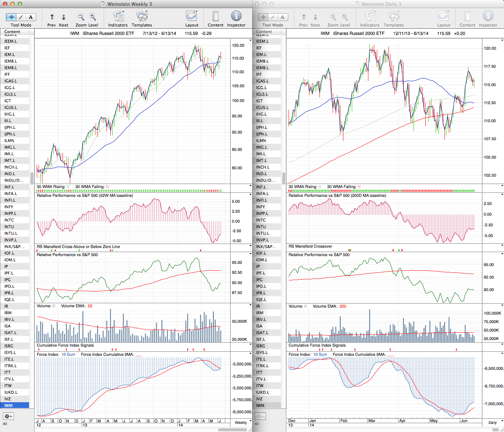Image resolution: width=504 pixels, height=432 pixels.
Task: Zoom in using the plus magnifier, Weekly window
Action: (x=93, y=17)
